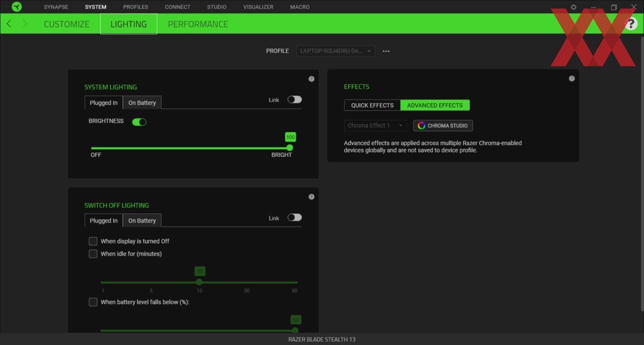The width and height of the screenshot is (644, 345).
Task: Switch to the LIGHTING tab
Action: pos(128,24)
